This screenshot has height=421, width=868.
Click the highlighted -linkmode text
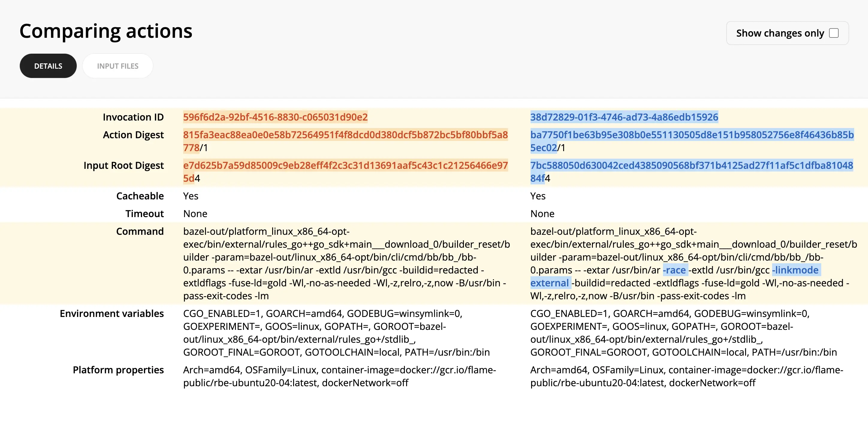click(x=795, y=270)
